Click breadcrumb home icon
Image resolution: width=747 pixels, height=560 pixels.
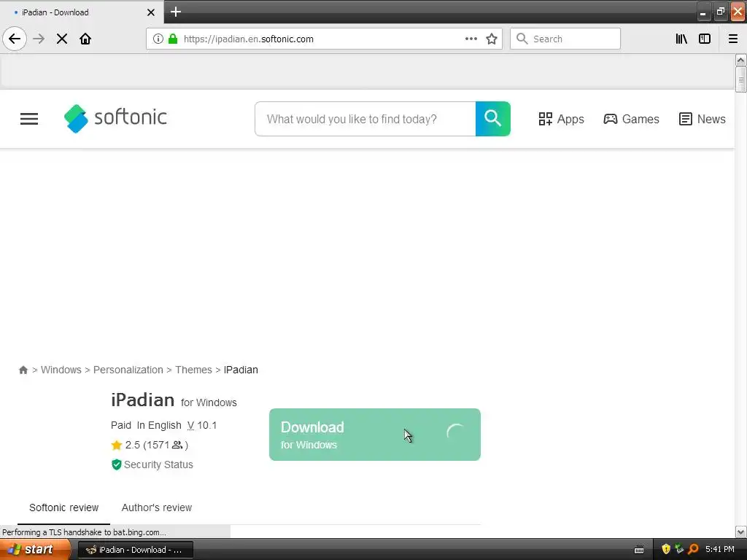(x=23, y=370)
